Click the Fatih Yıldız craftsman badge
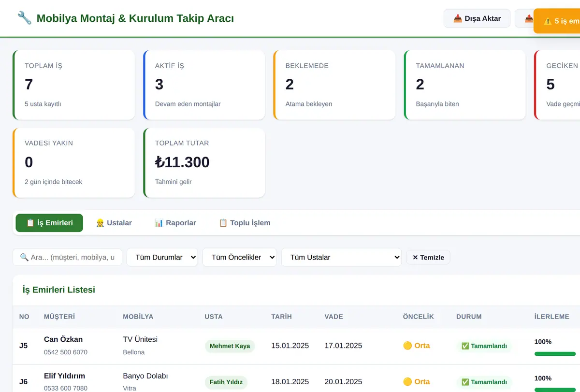 [226, 382]
